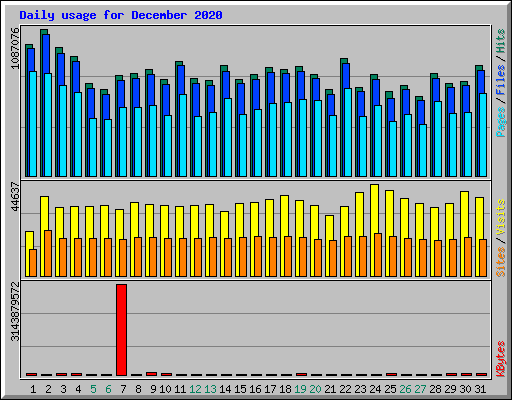This screenshot has width=512, height=400.
Task: Click the green weekend day label "19"
Action: [300, 389]
